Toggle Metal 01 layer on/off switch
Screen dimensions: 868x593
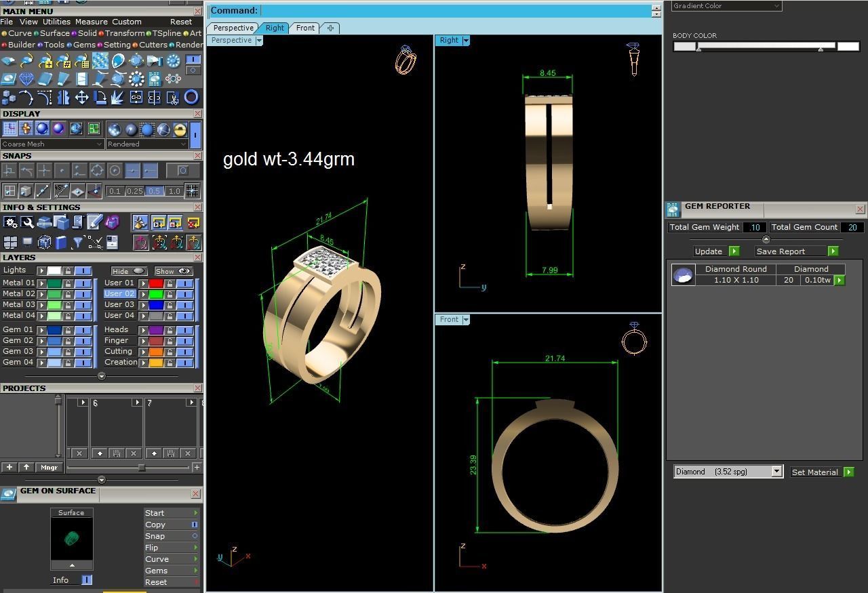pyautogui.click(x=83, y=283)
